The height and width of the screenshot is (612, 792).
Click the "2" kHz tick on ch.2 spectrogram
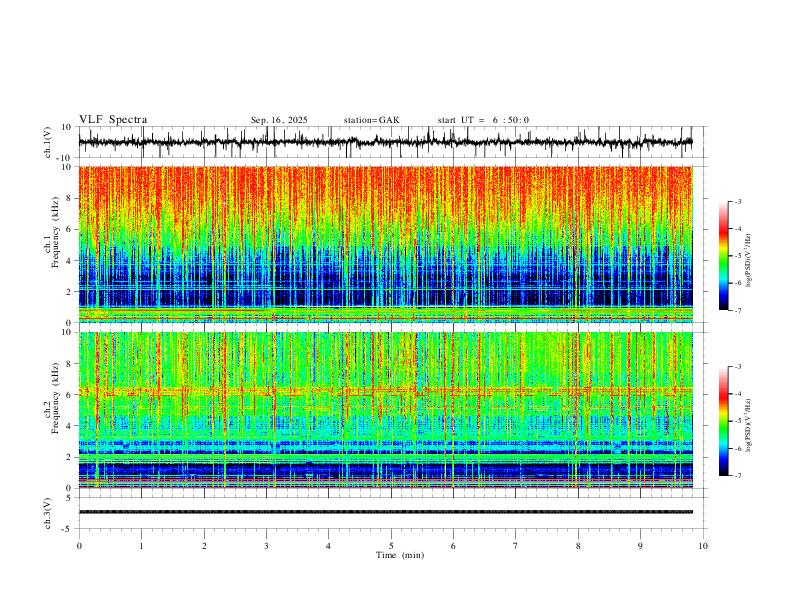(69, 457)
